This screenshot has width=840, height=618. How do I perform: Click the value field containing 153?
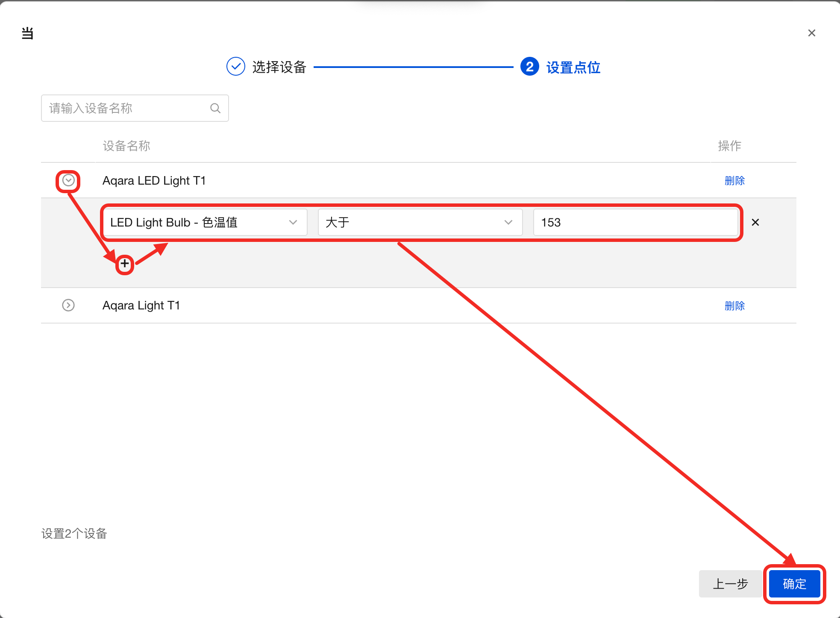pos(635,222)
